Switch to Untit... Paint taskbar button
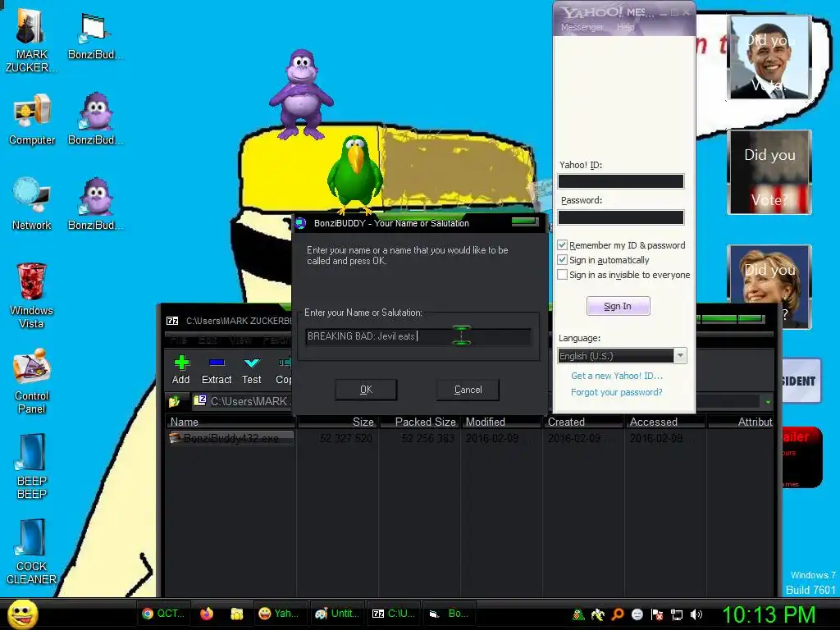840x630 pixels. coord(337,614)
